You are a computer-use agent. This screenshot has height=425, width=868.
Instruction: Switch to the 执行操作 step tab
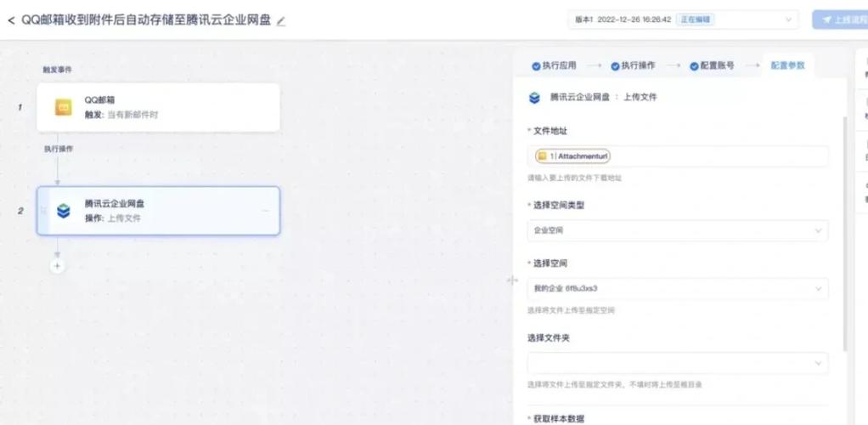(x=634, y=66)
